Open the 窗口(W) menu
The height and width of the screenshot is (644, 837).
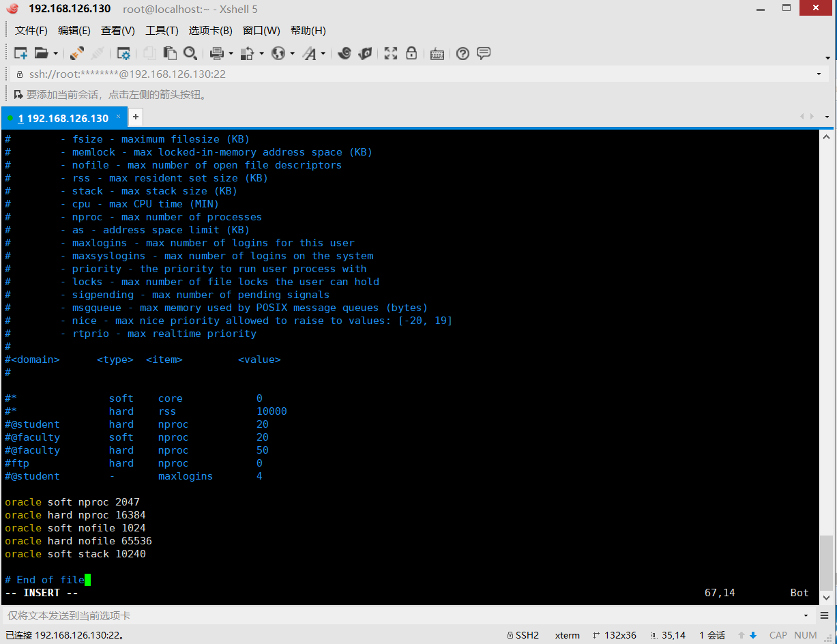tap(261, 31)
